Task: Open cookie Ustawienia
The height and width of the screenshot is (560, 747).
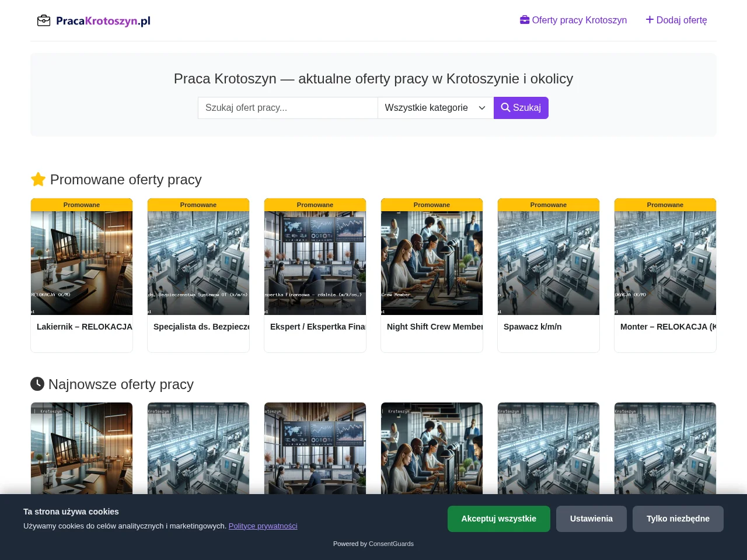Action: [591, 519]
